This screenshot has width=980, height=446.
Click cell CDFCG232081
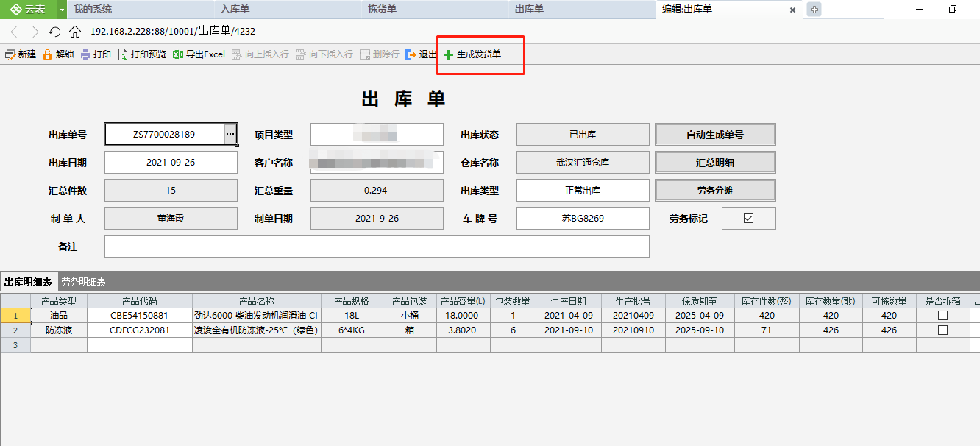pos(140,330)
